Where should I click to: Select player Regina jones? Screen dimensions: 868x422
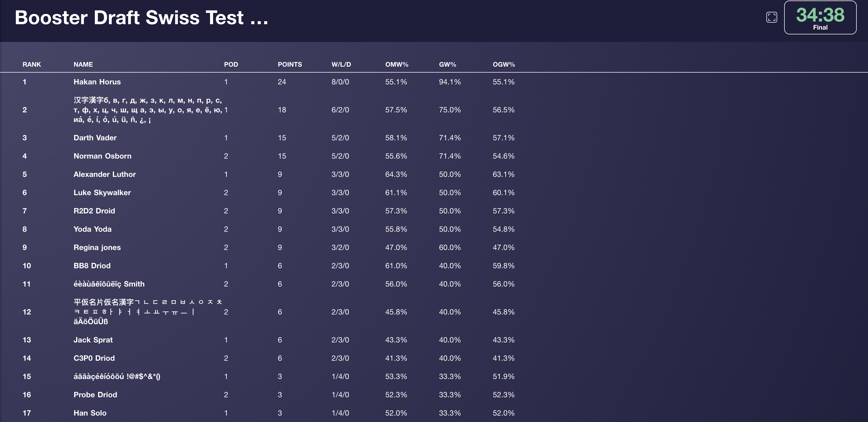tap(97, 247)
